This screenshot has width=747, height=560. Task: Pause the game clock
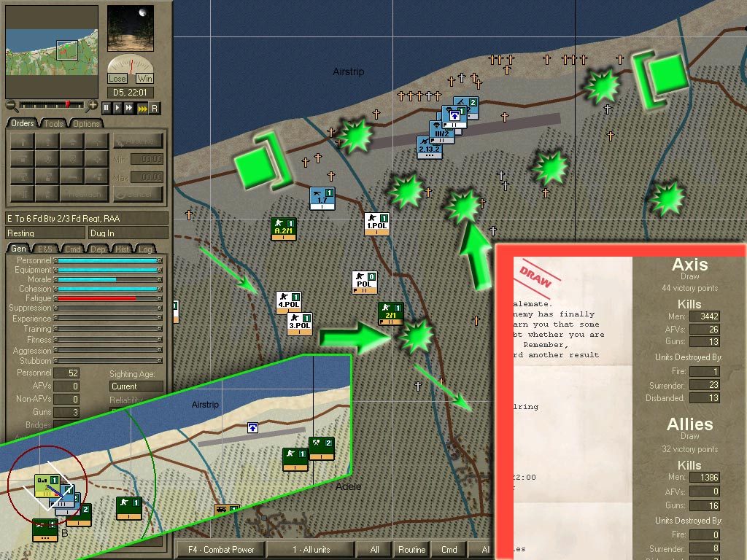[106, 108]
